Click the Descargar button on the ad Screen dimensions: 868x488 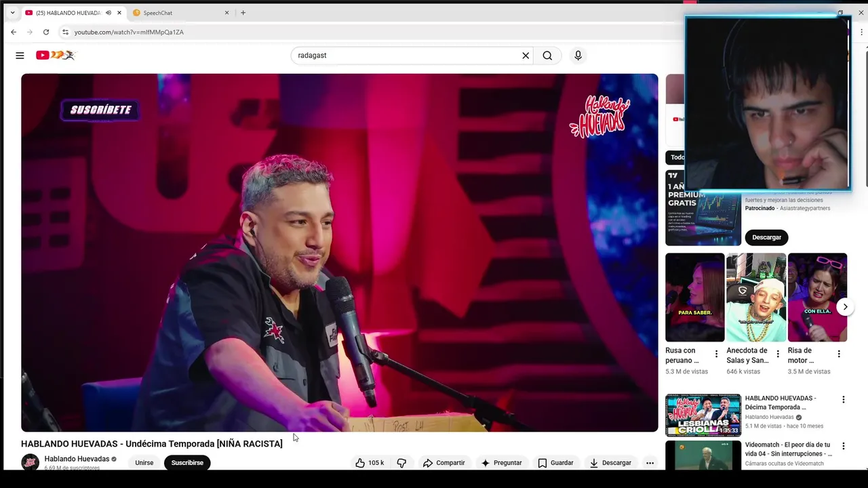[x=766, y=237]
